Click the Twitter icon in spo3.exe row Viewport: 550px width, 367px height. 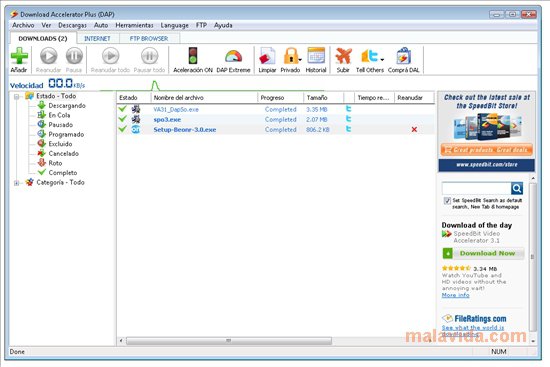coord(348,119)
